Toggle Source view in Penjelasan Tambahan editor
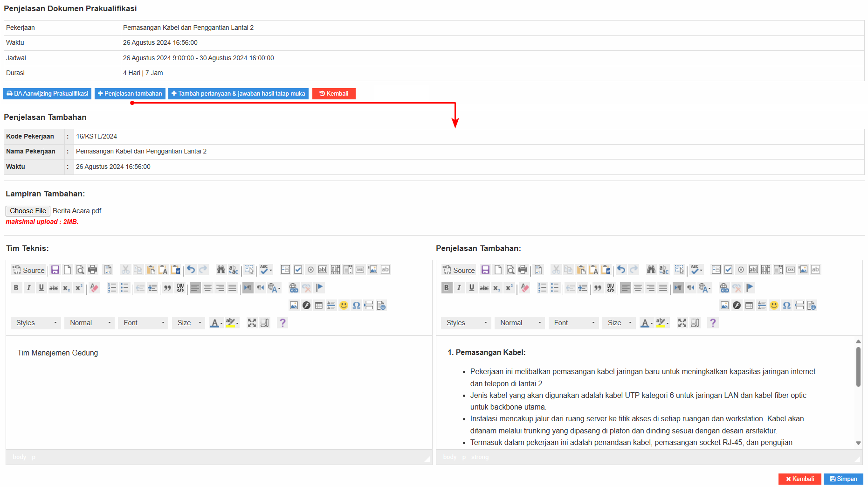Image resolution: width=868 pixels, height=487 pixels. (x=459, y=270)
